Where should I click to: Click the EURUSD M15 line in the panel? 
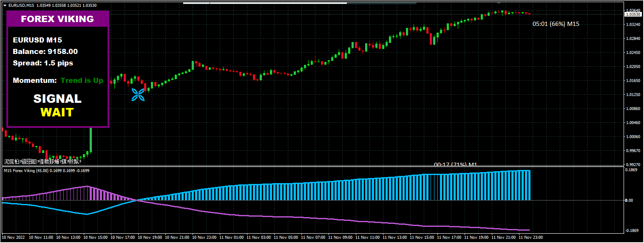tap(37, 40)
